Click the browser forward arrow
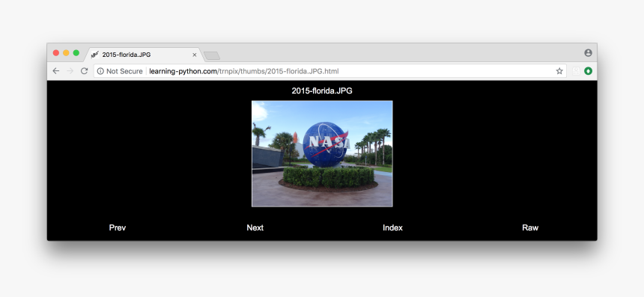The height and width of the screenshot is (297, 644). [70, 71]
